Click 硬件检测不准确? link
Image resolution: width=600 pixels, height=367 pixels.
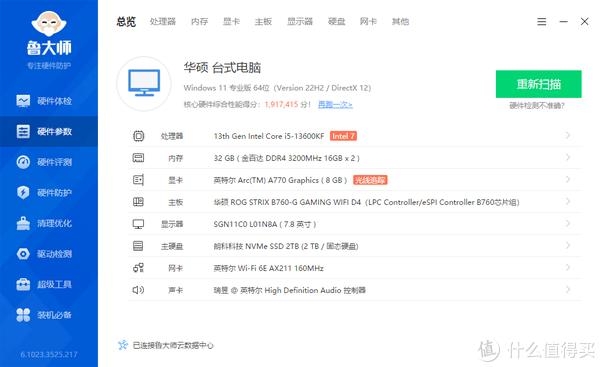click(x=537, y=106)
